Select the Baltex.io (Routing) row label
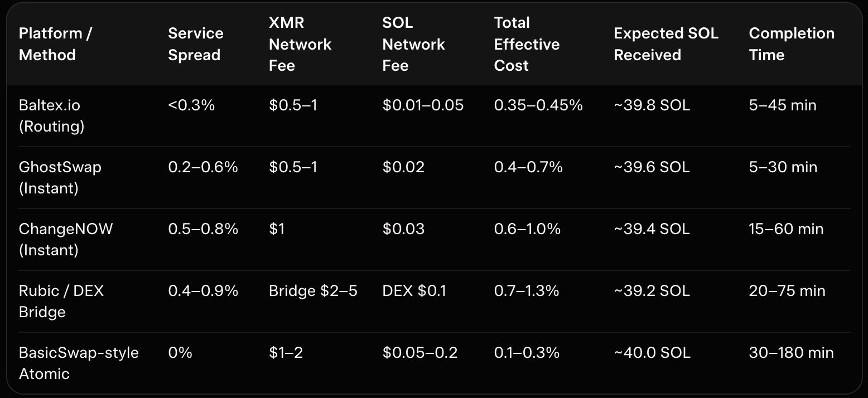 51,116
